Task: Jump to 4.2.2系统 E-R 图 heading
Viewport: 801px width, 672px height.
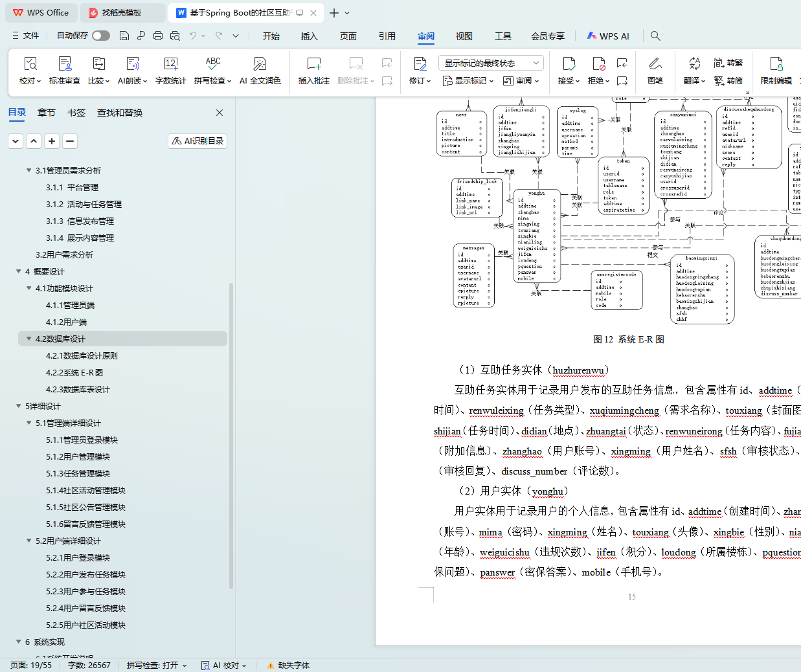Action: (74, 372)
